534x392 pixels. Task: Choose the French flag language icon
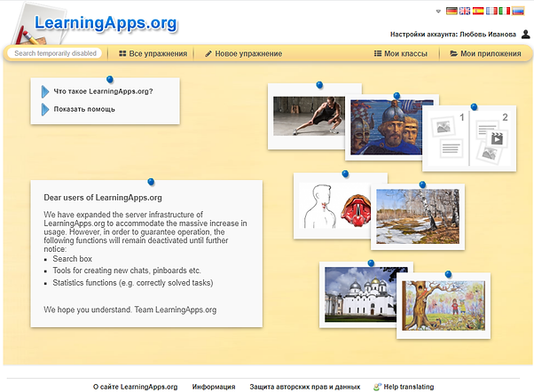coord(491,12)
